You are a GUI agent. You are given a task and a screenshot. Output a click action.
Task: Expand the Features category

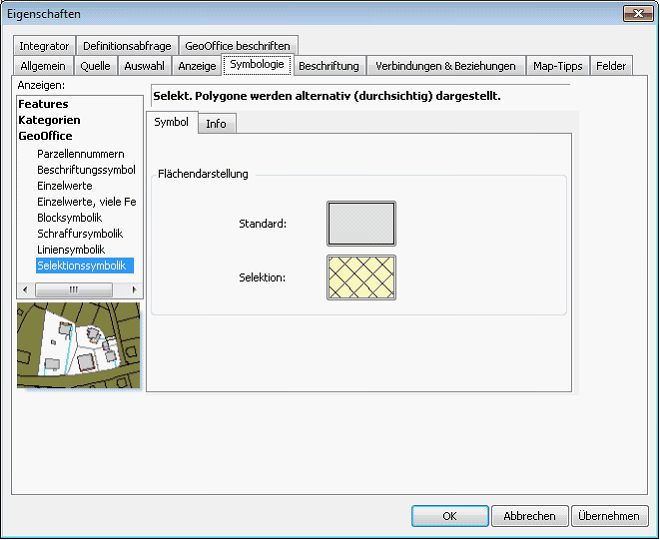point(43,104)
